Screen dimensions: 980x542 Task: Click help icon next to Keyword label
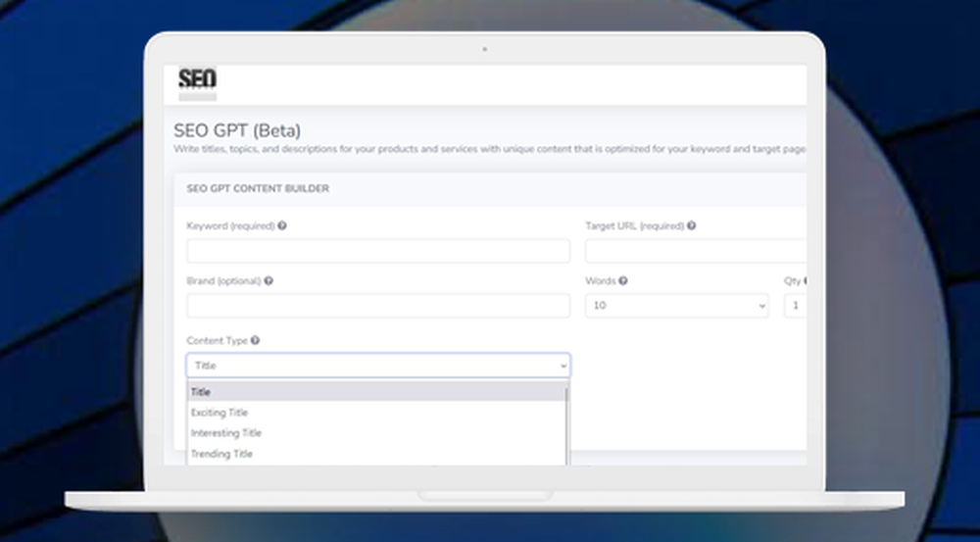coord(282,225)
